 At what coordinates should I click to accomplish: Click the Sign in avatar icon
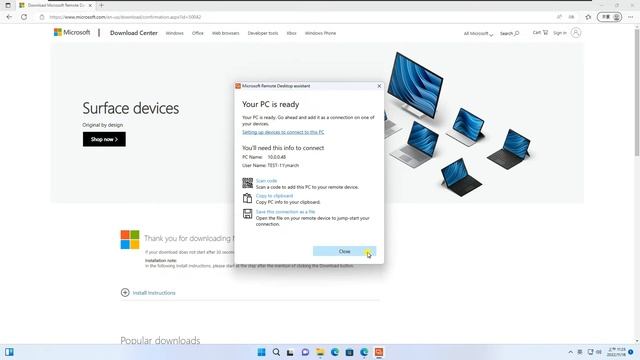[x=576, y=33]
